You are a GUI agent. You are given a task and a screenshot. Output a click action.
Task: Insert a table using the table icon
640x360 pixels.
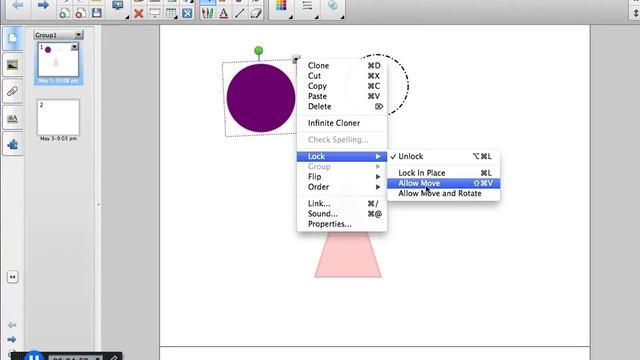click(x=171, y=13)
